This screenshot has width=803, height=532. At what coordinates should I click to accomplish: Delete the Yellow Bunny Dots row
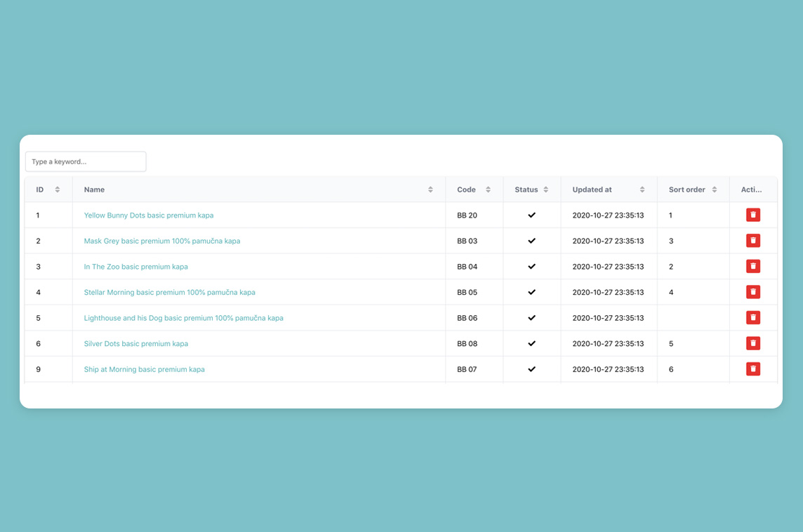(x=752, y=215)
